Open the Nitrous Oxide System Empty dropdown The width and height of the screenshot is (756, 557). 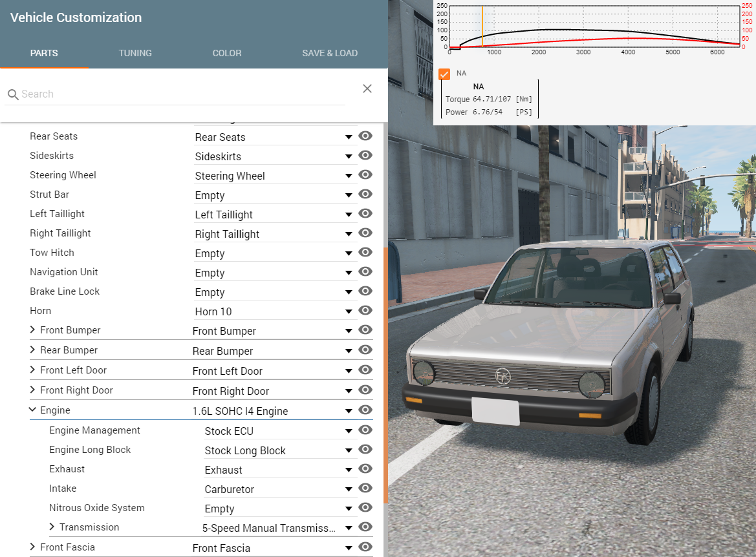(x=280, y=509)
